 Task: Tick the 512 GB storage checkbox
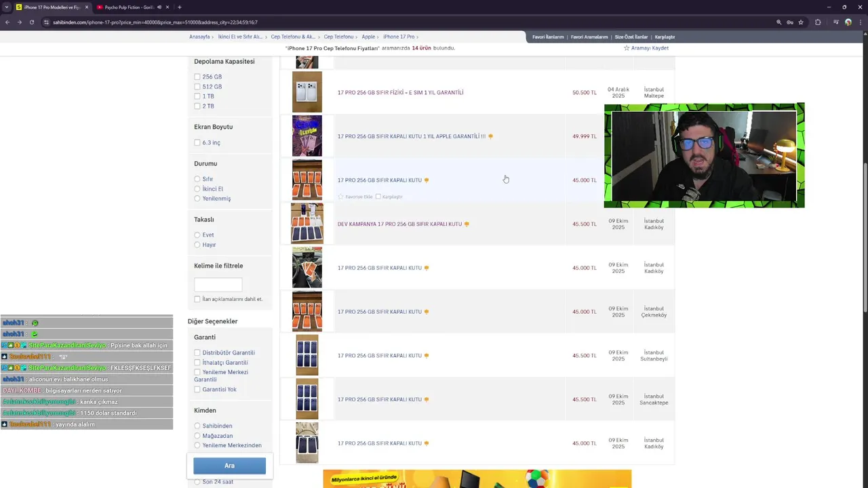coord(197,87)
